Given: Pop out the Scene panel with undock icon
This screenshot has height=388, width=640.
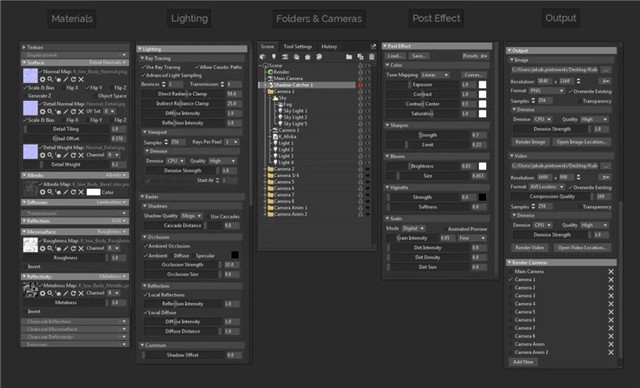Looking at the screenshot, I should point(373,47).
